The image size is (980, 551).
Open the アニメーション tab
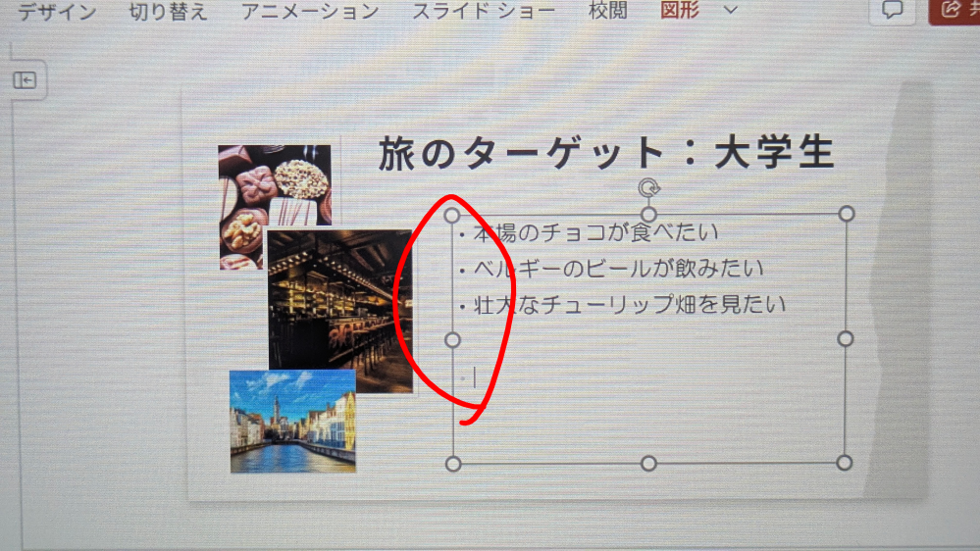click(310, 11)
